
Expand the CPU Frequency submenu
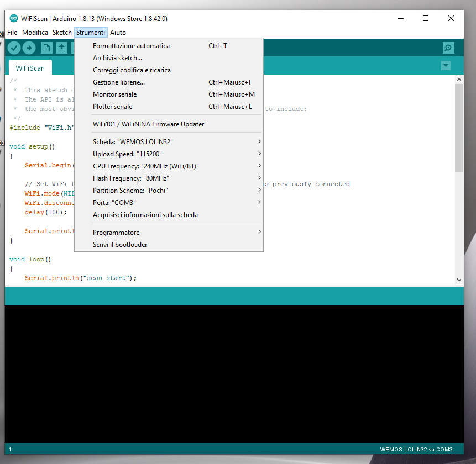pyautogui.click(x=177, y=166)
